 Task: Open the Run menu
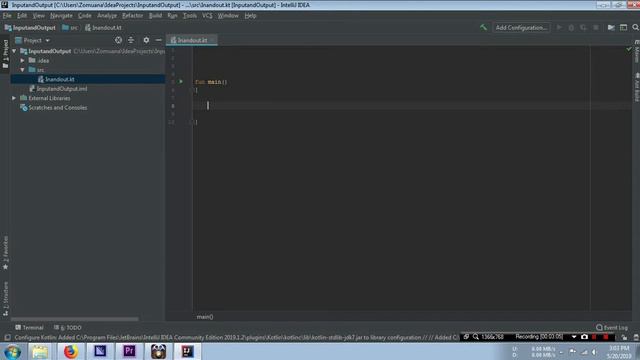click(172, 16)
